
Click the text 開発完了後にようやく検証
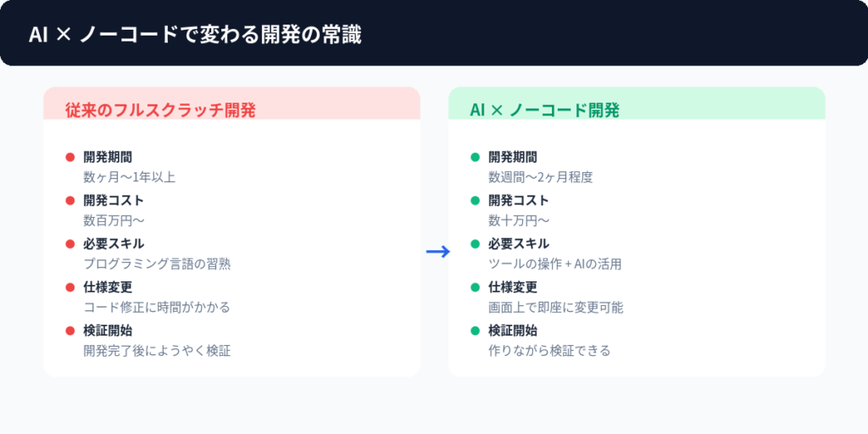coord(157,350)
